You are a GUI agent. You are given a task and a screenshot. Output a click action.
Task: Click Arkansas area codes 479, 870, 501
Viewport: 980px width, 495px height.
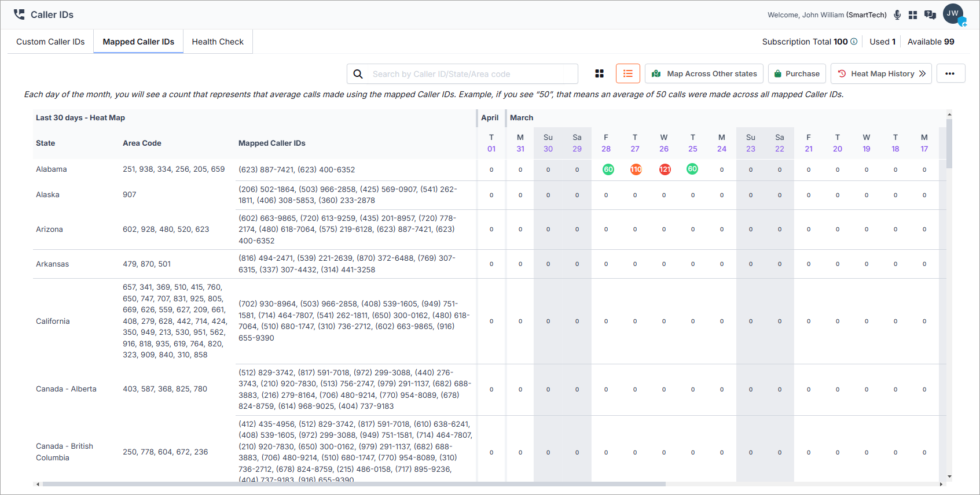(x=147, y=264)
